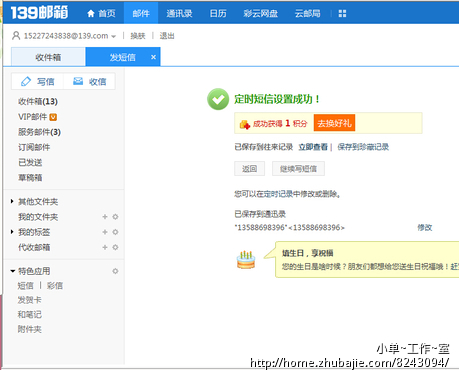This screenshot has width=459, height=370.
Task: Add a new tag with 我的标签 plus icon
Action: pos(105,232)
